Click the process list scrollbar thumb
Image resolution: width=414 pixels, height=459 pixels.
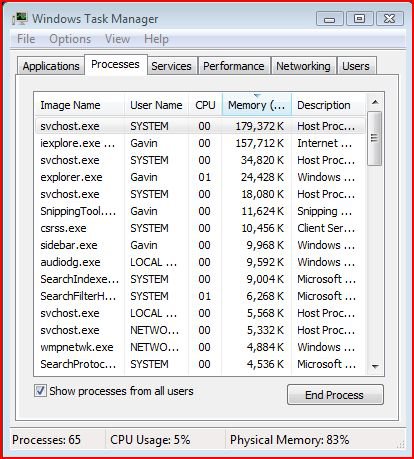[374, 138]
